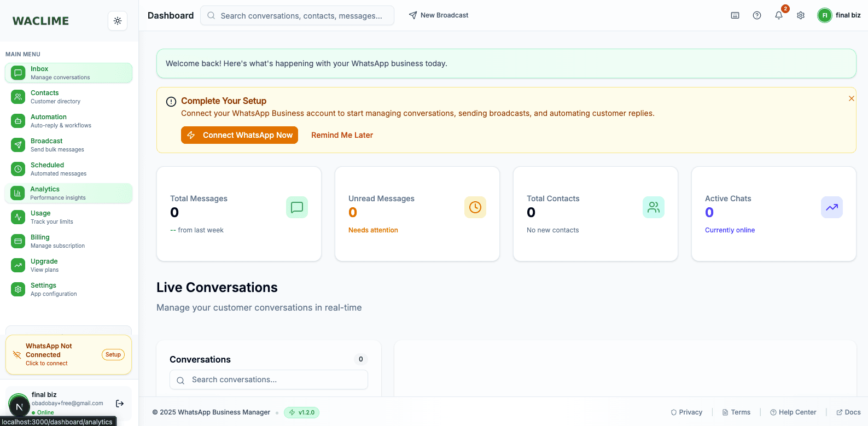The height and width of the screenshot is (426, 868).
Task: Open the keyboard shortcuts icon in header
Action: click(735, 15)
